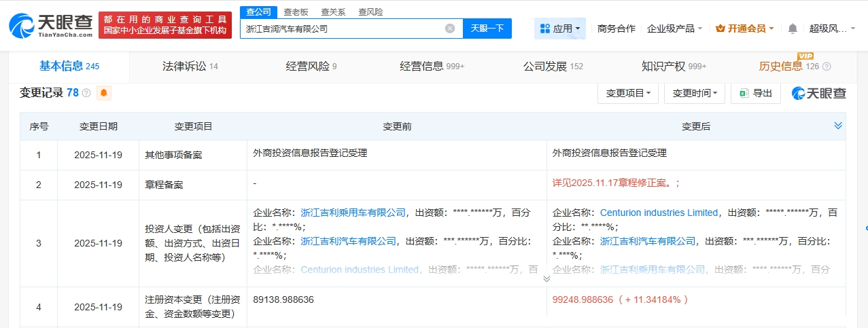Screen dimensions: 868x328
Task: Open the 变更项目 filter dropdown
Action: (x=627, y=93)
